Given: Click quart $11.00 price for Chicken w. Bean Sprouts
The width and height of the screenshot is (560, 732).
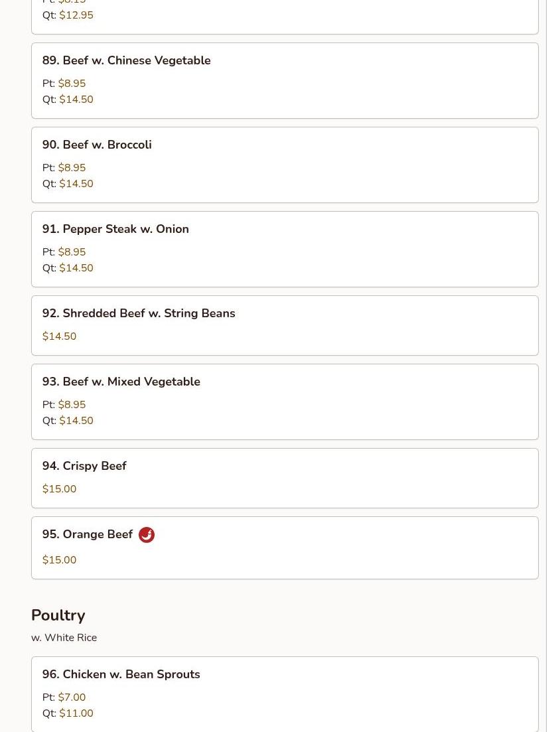Looking at the screenshot, I should [x=76, y=713].
